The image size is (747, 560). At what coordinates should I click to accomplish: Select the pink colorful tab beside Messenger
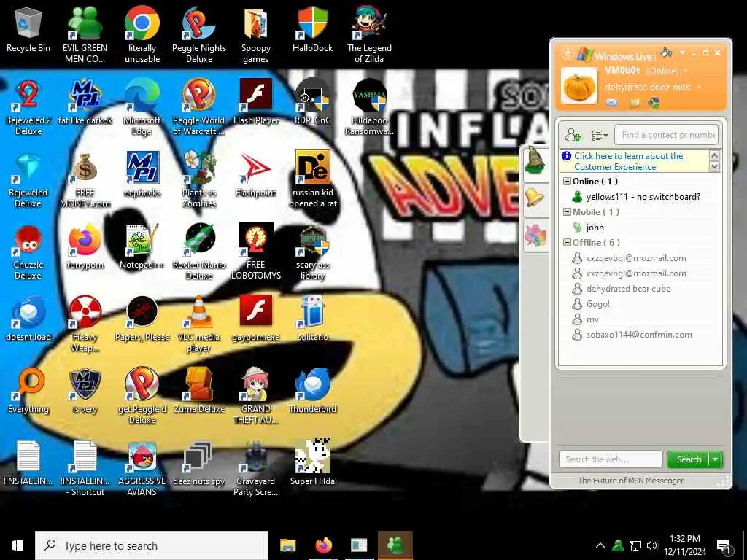pos(535,235)
